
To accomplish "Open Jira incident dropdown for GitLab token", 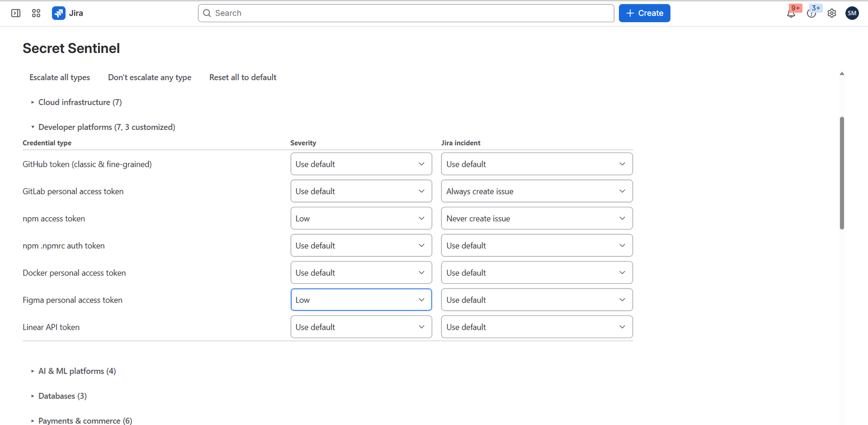I will click(537, 191).
